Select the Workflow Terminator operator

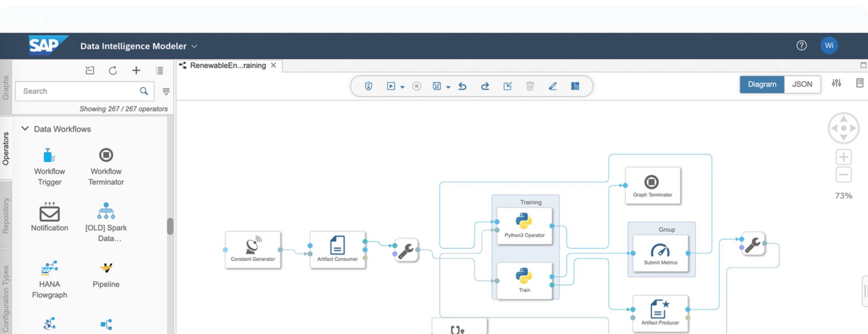click(106, 167)
